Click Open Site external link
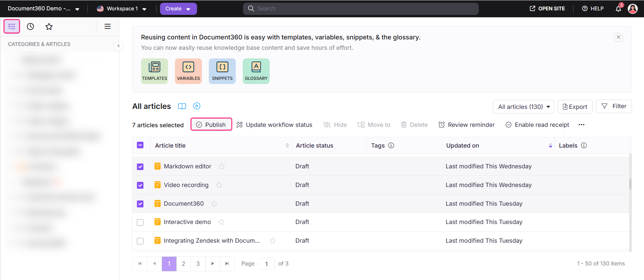This screenshot has height=280, width=644. 547,8
